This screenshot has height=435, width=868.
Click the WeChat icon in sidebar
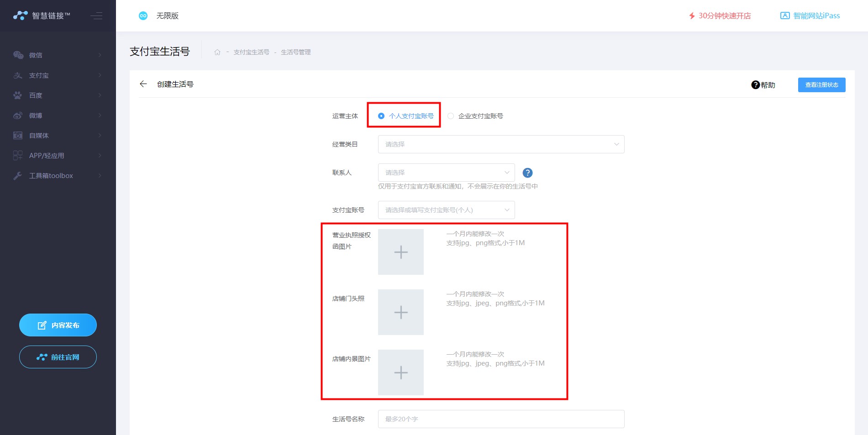tap(18, 55)
